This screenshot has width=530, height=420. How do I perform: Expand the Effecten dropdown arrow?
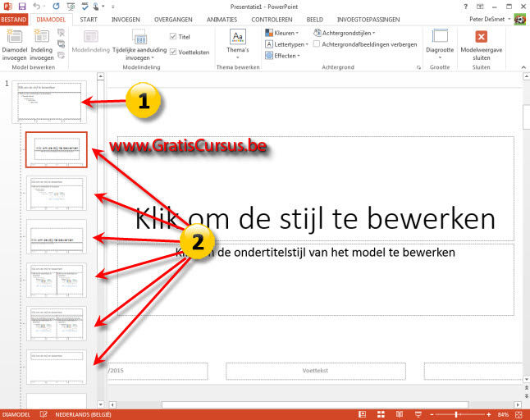[x=299, y=56]
